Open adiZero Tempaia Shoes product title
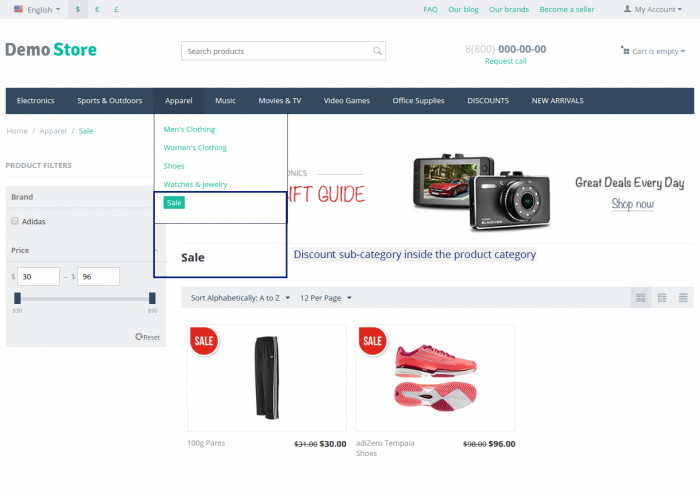 [385, 448]
